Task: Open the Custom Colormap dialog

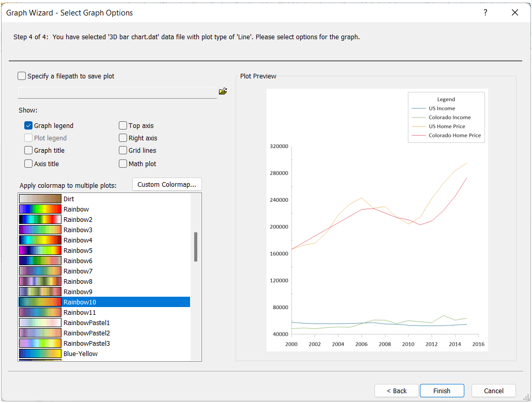Action: 167,184
